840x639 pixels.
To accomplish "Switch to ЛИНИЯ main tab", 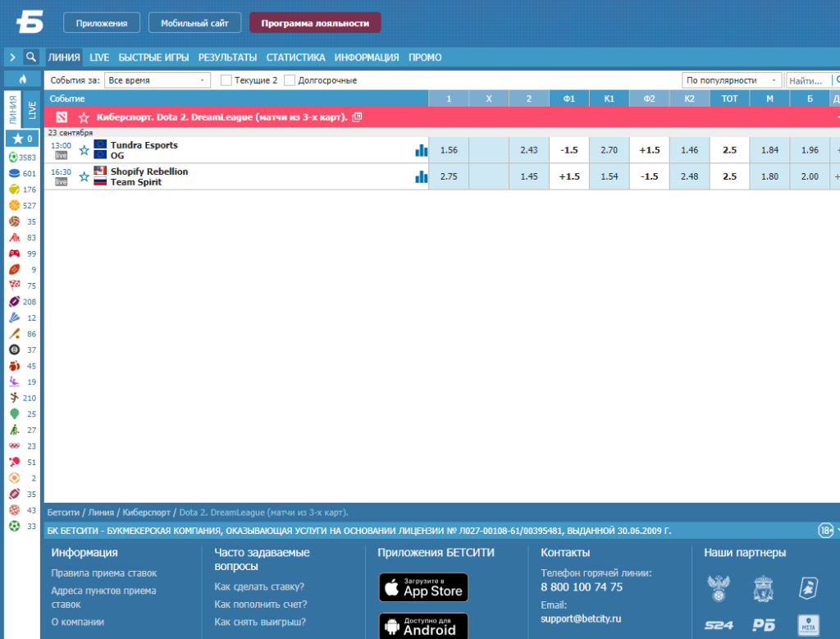I will coord(64,57).
